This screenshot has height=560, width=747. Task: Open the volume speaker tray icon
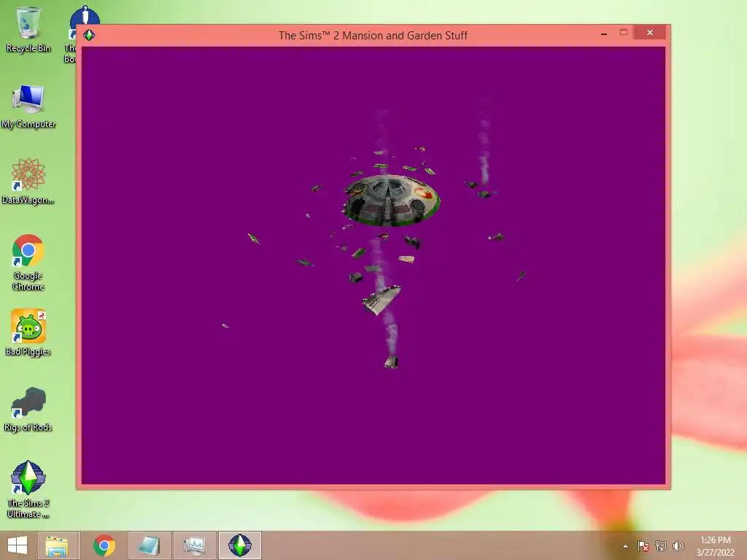[678, 546]
